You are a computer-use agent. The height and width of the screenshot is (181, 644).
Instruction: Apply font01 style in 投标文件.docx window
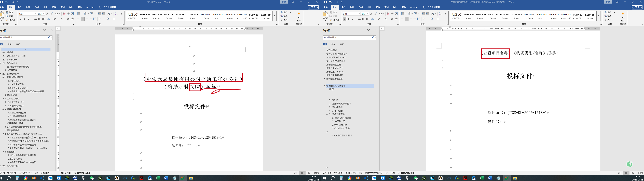[x=144, y=16]
